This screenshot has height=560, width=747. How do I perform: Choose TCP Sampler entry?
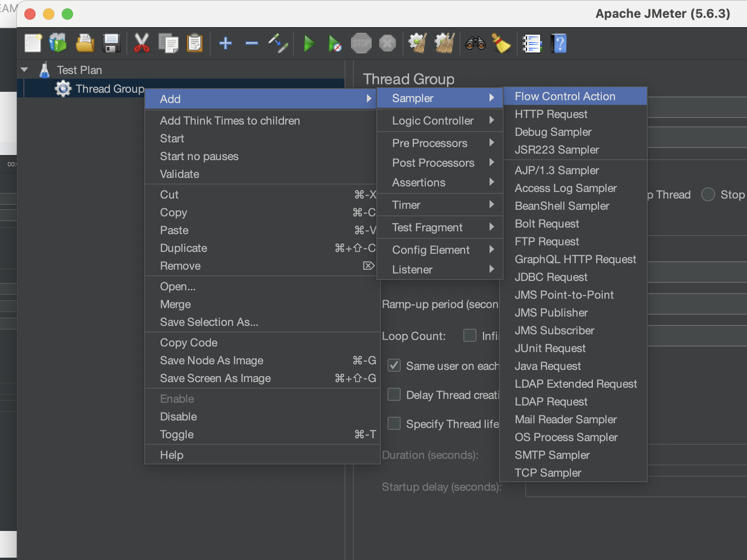pos(573,473)
